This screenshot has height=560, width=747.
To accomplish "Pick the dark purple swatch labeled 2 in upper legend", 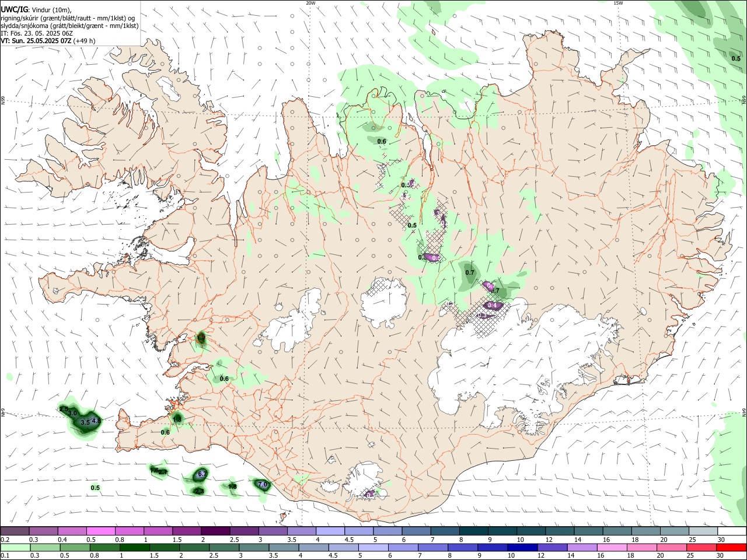I will click(215, 531).
